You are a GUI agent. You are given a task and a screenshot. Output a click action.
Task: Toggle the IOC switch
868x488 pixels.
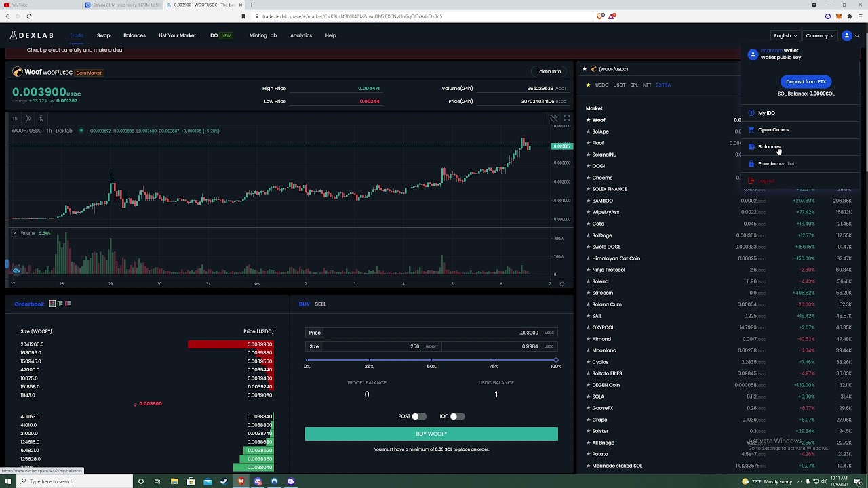[457, 416]
